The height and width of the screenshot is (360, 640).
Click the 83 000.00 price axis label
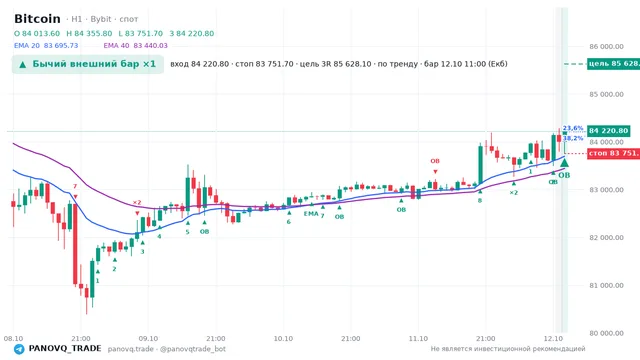[607, 190]
